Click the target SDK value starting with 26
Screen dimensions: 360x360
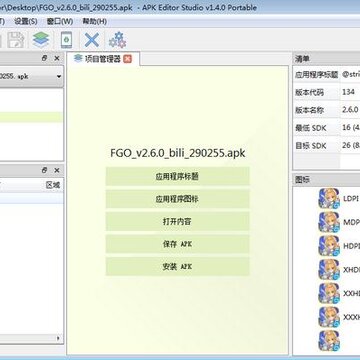351,145
